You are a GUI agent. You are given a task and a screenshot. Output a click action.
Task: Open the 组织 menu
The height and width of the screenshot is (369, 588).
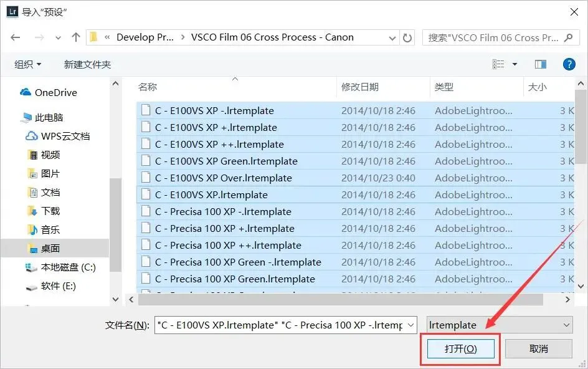coord(28,64)
